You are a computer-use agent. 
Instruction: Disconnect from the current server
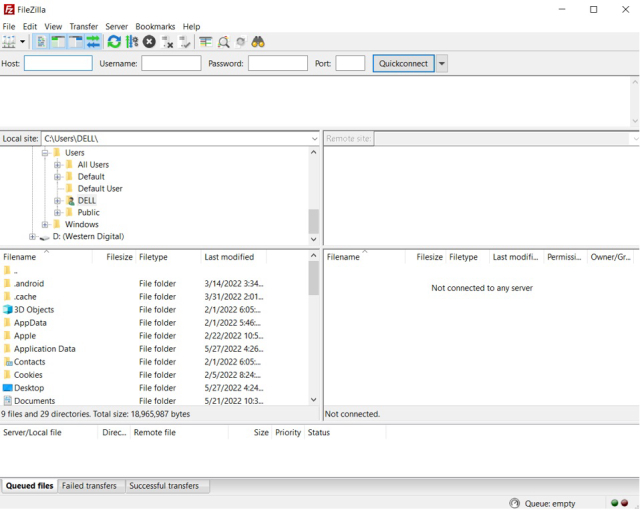(x=167, y=42)
